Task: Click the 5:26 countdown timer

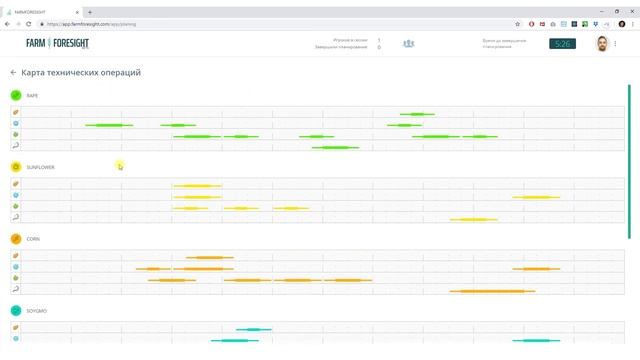Action: tap(562, 44)
